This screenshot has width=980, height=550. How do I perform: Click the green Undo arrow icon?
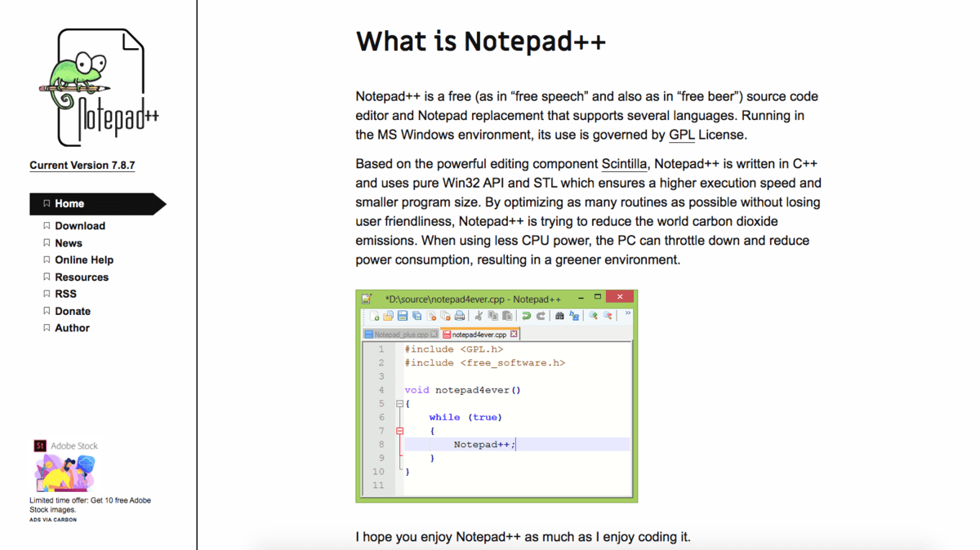[x=526, y=316]
